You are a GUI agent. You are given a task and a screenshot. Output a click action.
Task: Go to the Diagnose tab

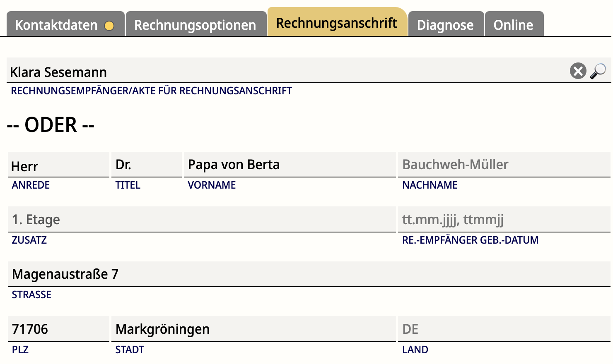446,24
